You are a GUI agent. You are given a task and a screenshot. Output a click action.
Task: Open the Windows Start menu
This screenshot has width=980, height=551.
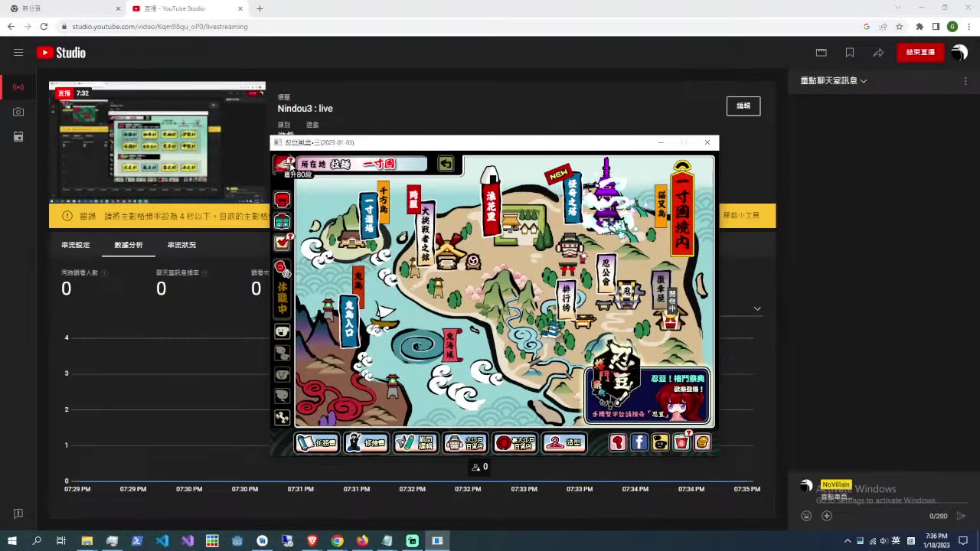click(12, 540)
